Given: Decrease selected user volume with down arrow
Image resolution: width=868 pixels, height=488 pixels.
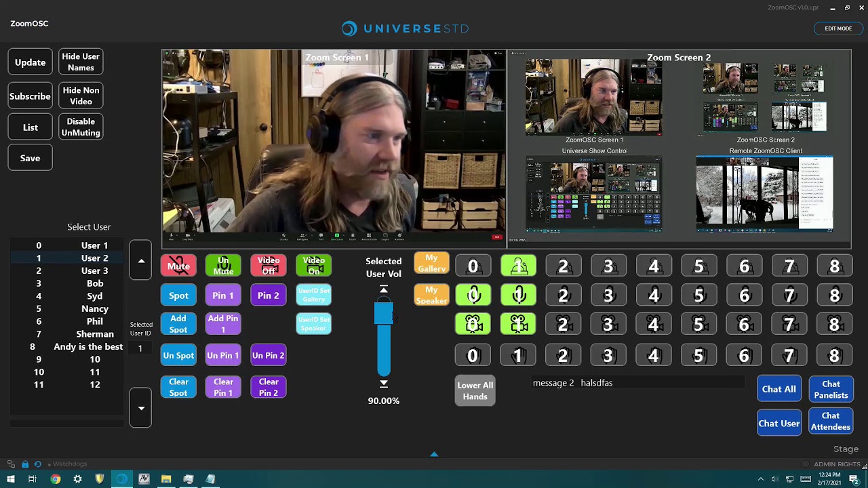Looking at the screenshot, I should [384, 384].
